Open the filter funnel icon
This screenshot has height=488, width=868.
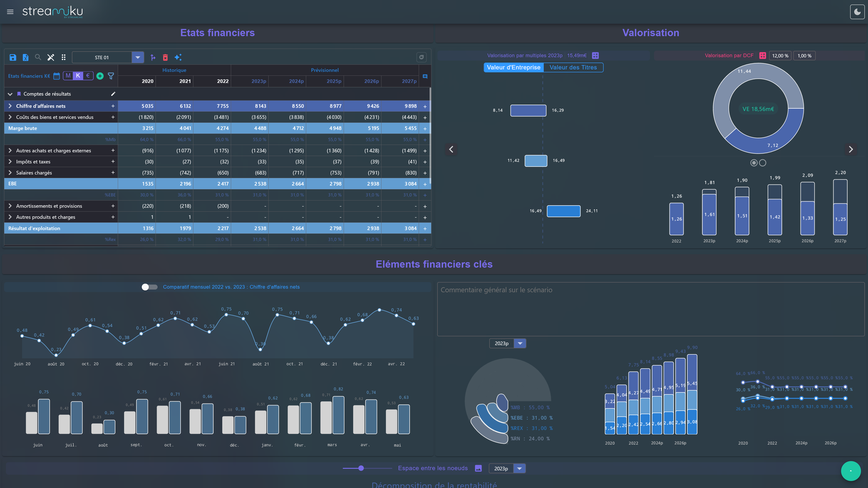coord(111,76)
